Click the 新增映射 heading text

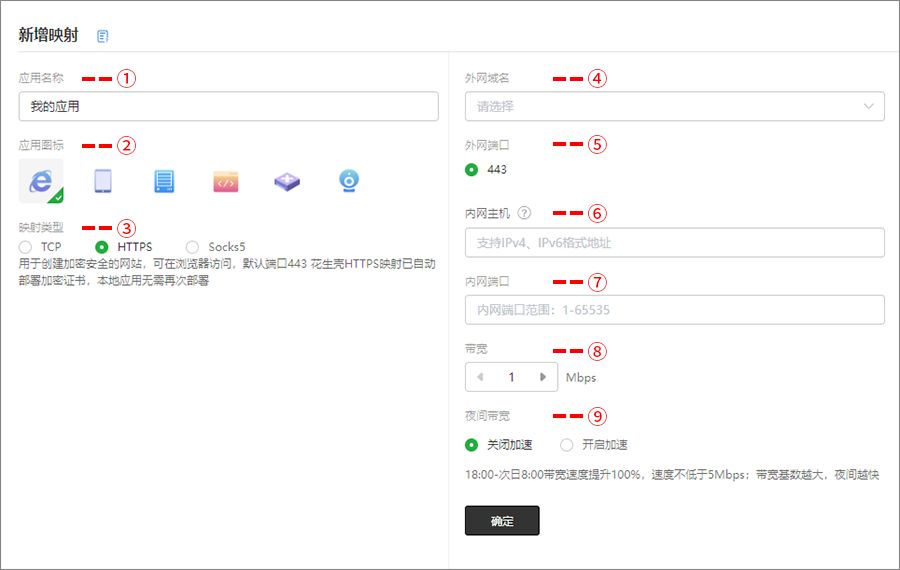point(48,35)
